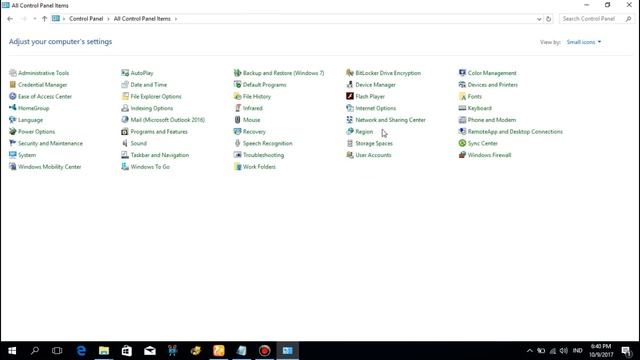Open File Explorer from the taskbar
The image size is (640, 360).
pos(104,351)
